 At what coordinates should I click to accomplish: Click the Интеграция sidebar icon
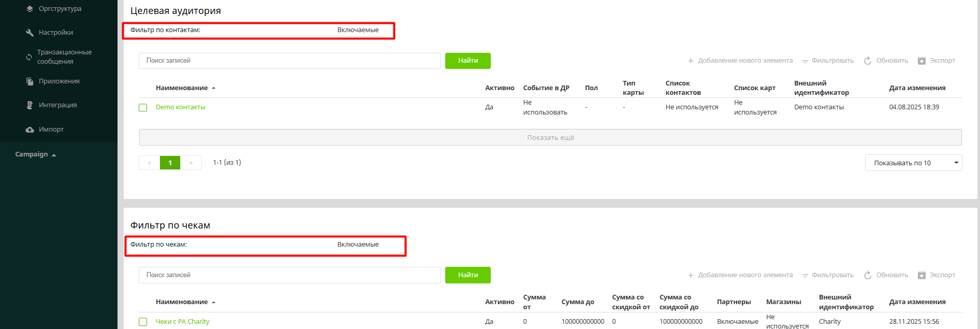(x=30, y=105)
